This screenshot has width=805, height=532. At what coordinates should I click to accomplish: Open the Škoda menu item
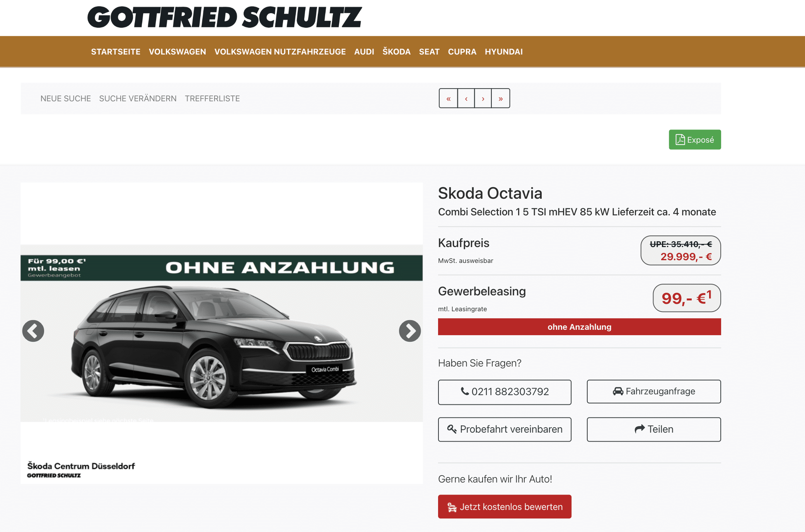click(396, 52)
